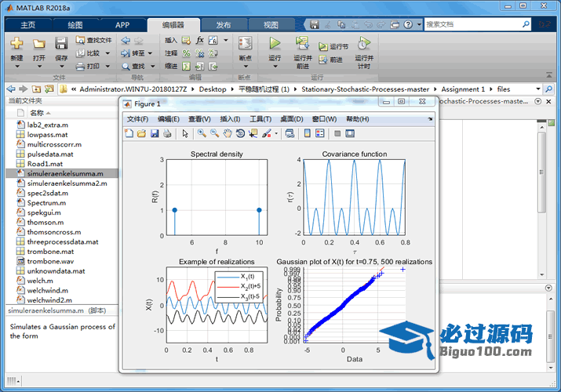Click Run Section (运行节) icon
The height and width of the screenshot is (392, 561).
(323, 46)
